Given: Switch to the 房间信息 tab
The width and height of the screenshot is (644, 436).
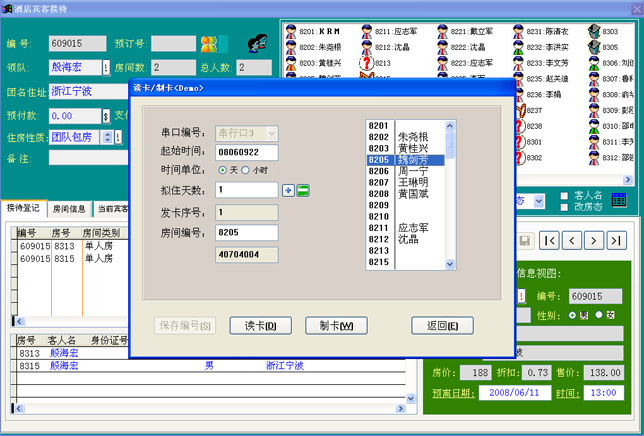Looking at the screenshot, I should [x=68, y=209].
